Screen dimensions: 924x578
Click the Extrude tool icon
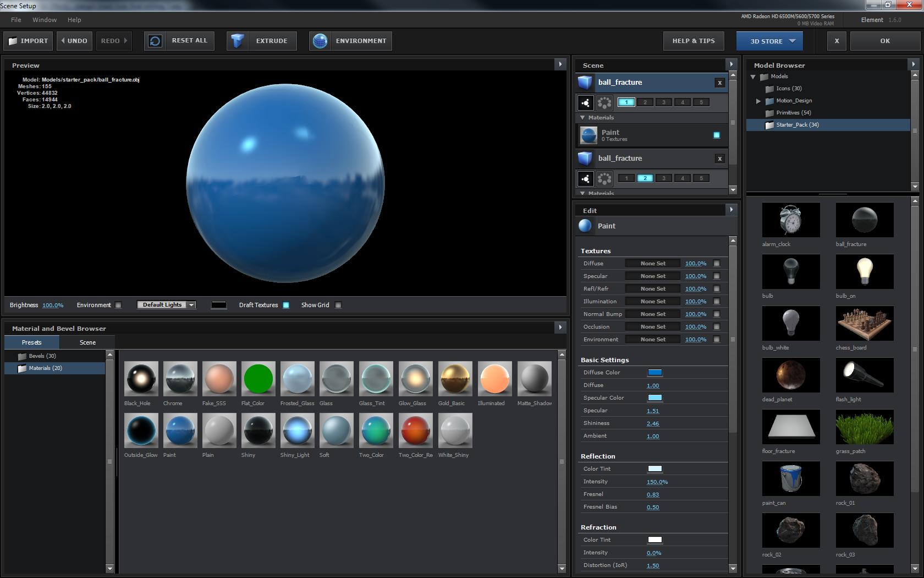tap(238, 41)
